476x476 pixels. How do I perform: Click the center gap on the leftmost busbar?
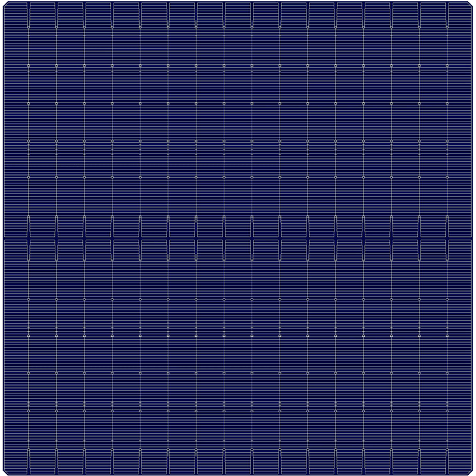(28, 239)
